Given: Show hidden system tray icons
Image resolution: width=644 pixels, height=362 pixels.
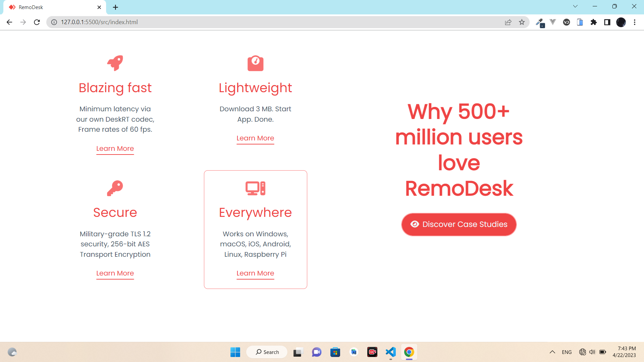Looking at the screenshot, I should (x=552, y=352).
